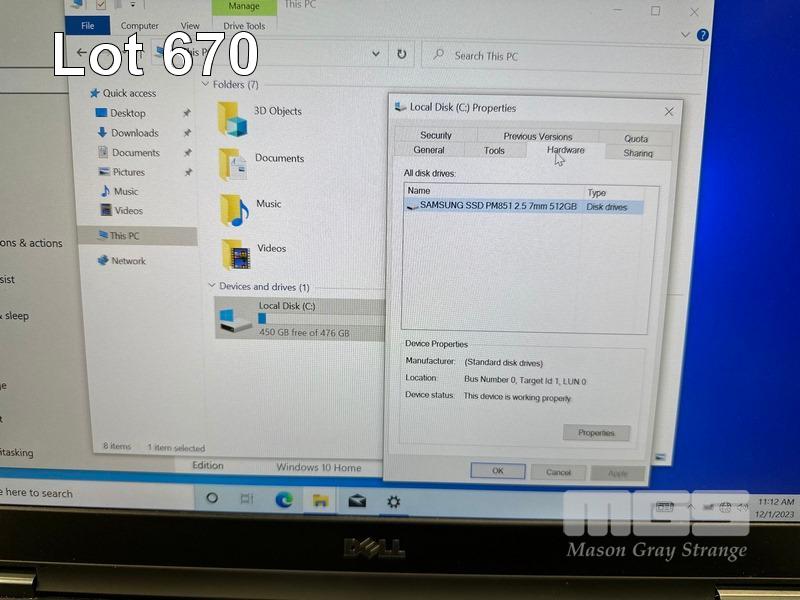Image resolution: width=800 pixels, height=600 pixels.
Task: Open the Previous Versions tab
Action: [x=537, y=136]
